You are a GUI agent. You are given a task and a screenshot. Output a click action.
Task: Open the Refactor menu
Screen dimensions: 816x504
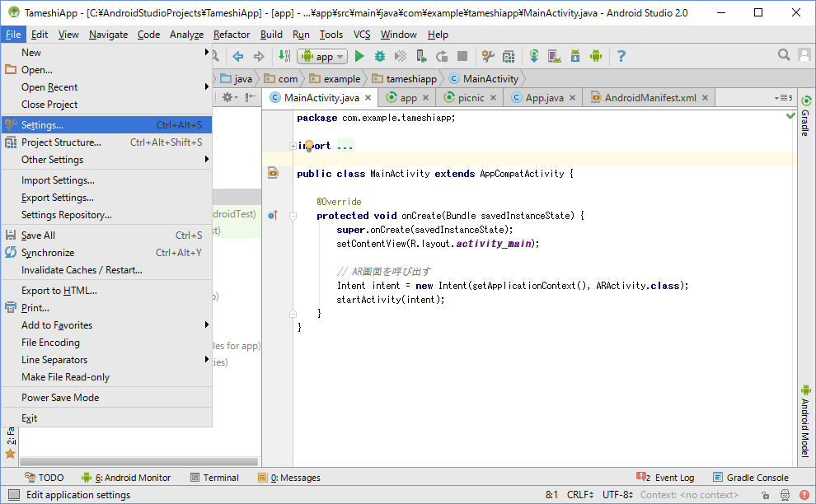tap(232, 35)
